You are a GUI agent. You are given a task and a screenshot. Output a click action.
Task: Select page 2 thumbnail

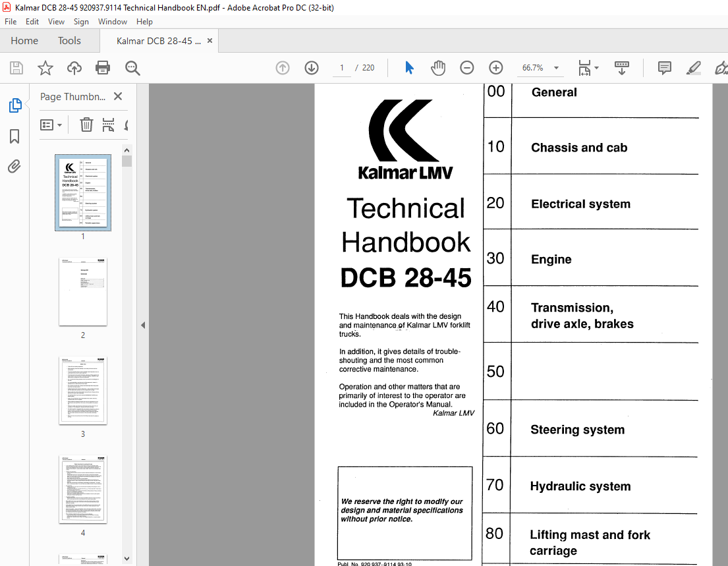[83, 292]
